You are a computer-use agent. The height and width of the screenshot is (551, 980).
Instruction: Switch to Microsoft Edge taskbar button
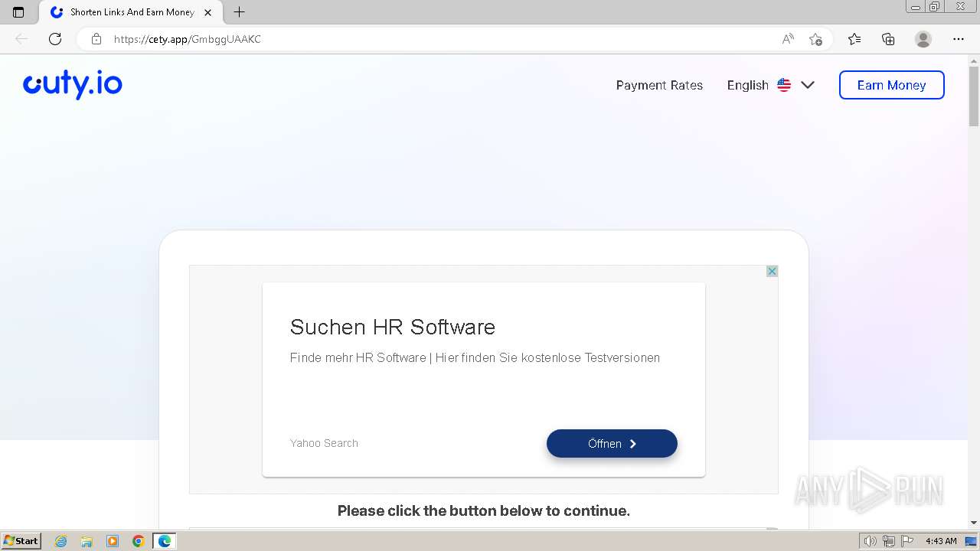point(165,541)
